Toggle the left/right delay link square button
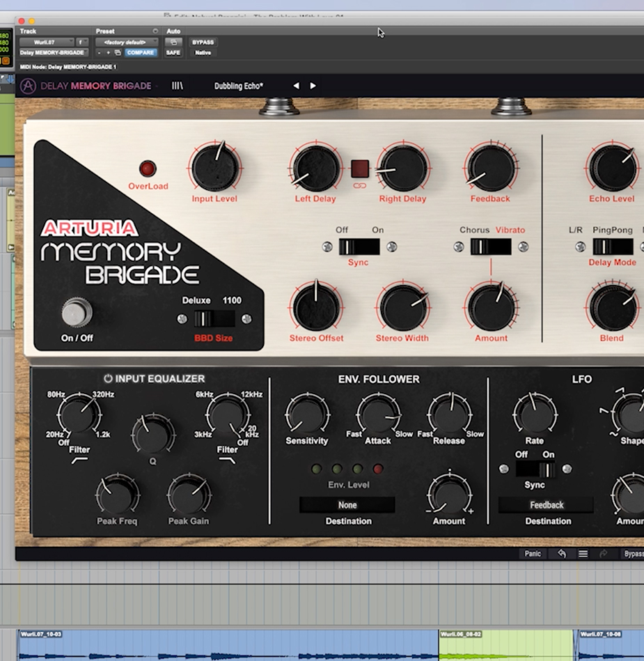Viewport: 644px width, 661px height. point(360,169)
